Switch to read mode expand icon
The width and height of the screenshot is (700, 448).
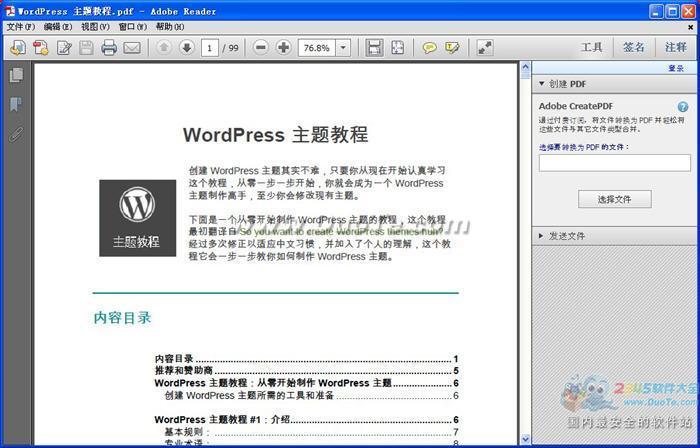pos(485,47)
